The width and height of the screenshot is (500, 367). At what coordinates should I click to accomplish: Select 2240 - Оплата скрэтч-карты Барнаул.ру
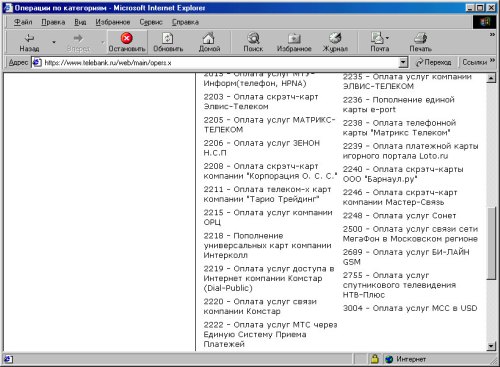point(403,174)
